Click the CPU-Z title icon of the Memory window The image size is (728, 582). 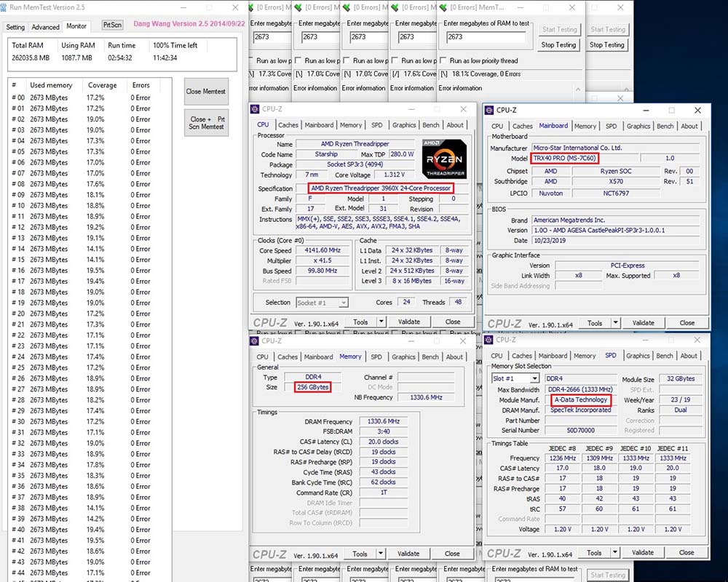(x=255, y=340)
